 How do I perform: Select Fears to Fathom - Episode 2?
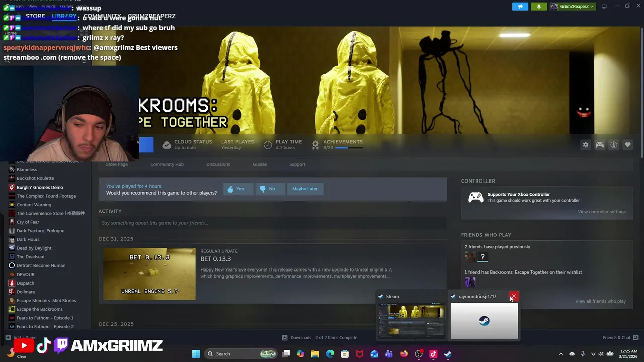[45, 327]
